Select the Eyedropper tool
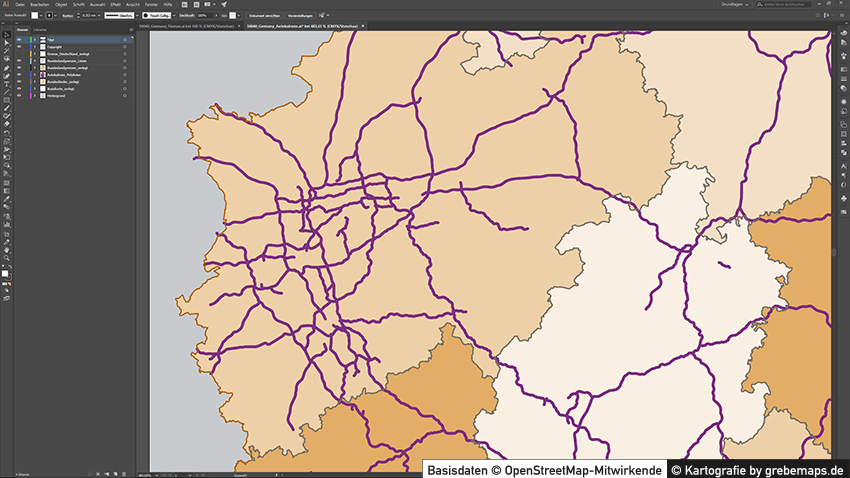Viewport: 850px width, 478px height. (x=7, y=200)
